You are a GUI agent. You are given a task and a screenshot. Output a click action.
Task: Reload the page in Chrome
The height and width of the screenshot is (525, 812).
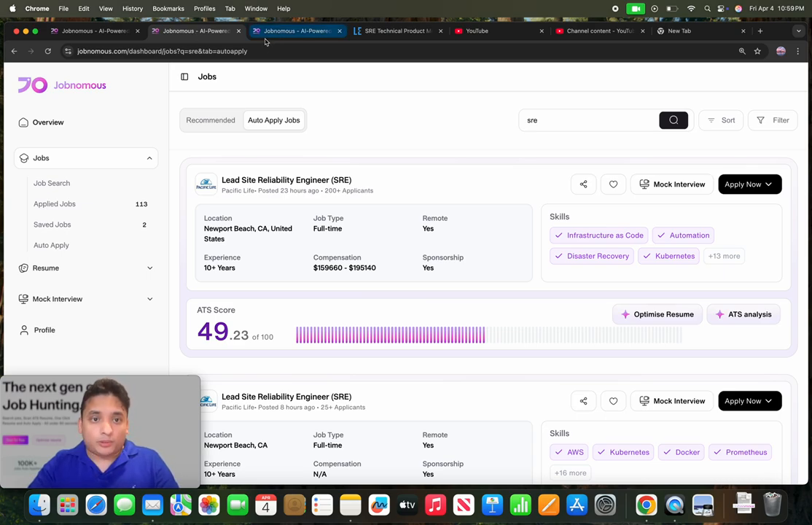47,51
